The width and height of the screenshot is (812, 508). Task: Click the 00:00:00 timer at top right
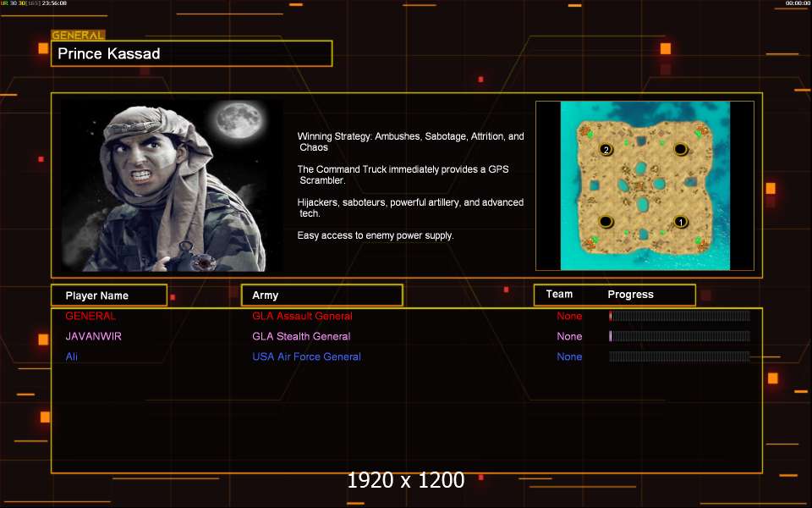pos(798,3)
